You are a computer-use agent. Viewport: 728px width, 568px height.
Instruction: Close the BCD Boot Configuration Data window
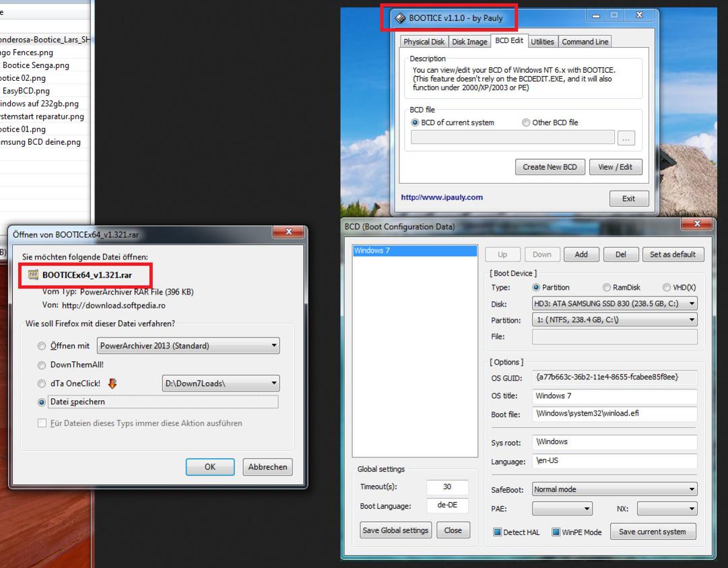coord(696,224)
